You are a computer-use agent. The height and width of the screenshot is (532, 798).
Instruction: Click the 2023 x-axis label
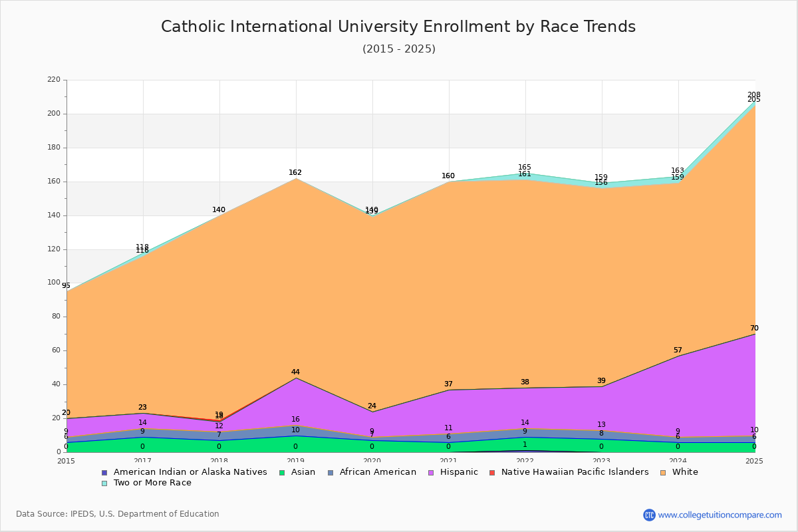click(x=602, y=461)
